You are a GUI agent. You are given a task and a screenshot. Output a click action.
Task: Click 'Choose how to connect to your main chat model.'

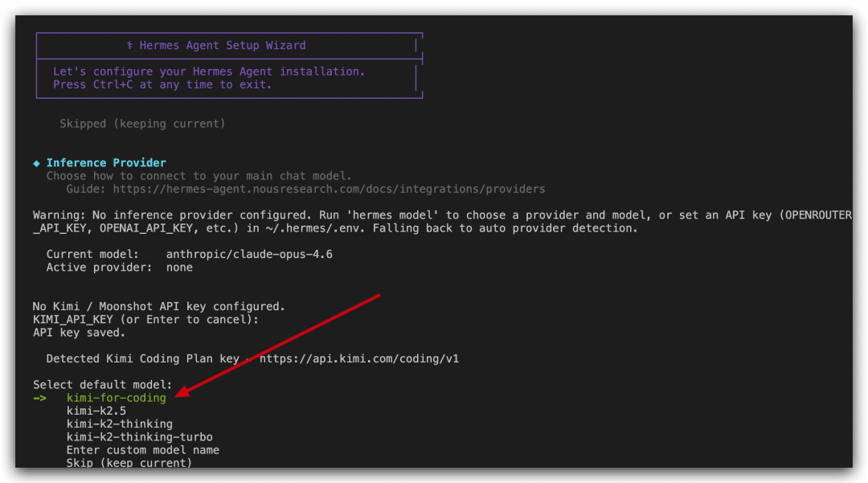[199, 176]
